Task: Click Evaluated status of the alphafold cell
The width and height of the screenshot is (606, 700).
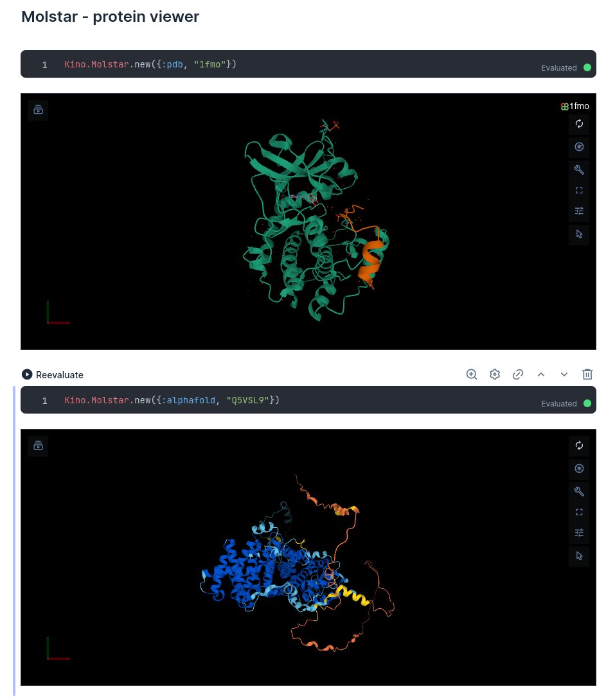Action: [566, 403]
